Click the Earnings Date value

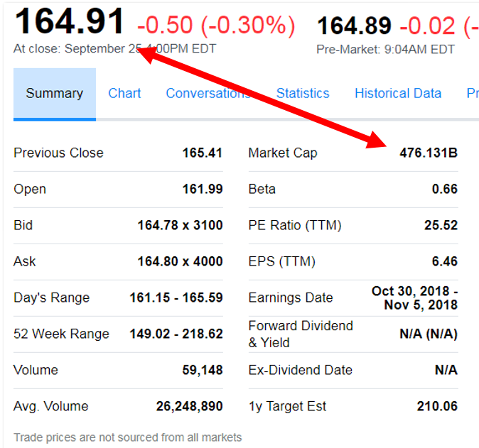pyautogui.click(x=415, y=298)
